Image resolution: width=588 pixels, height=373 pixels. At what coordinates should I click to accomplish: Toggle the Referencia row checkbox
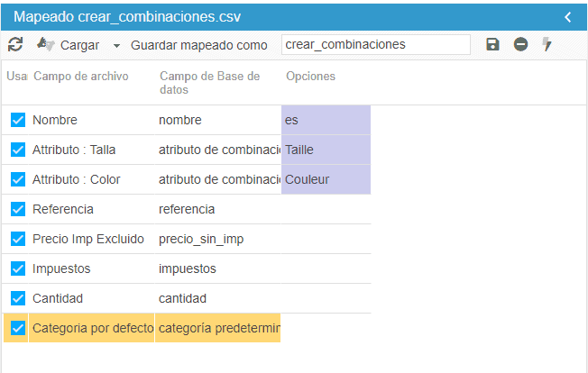18,209
